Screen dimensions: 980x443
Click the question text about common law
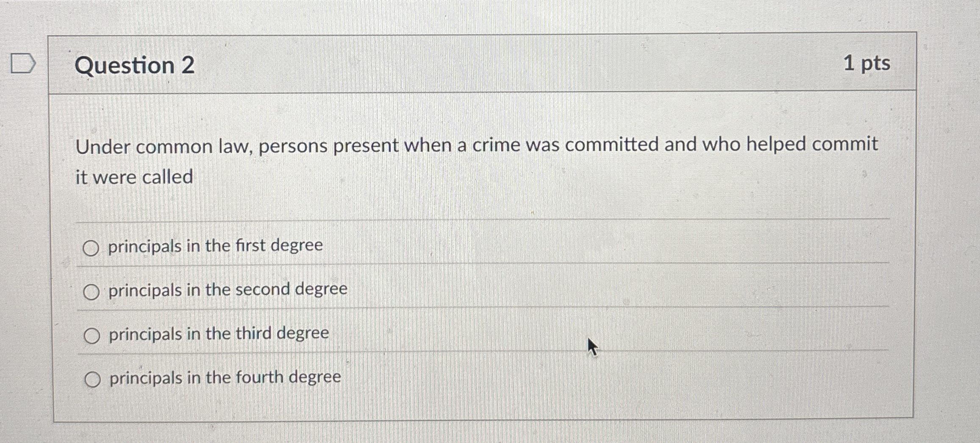click(479, 146)
